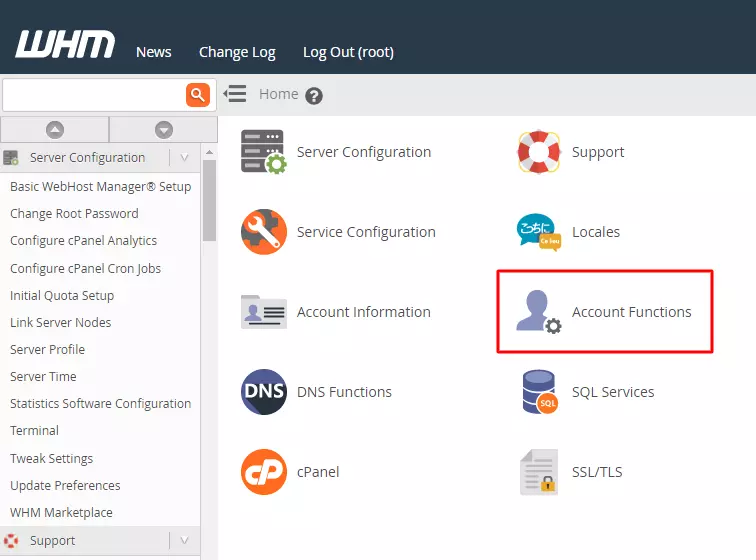Open Initial Quota Setup

click(x=62, y=296)
